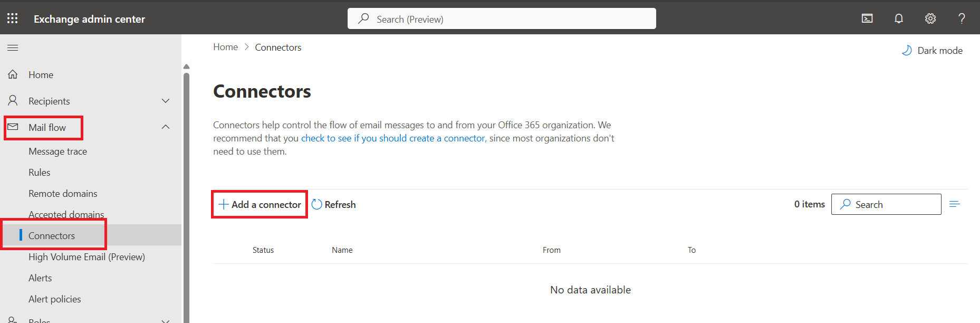Image resolution: width=980 pixels, height=323 pixels.
Task: Collapse the Mail flow section chevron
Action: click(166, 127)
